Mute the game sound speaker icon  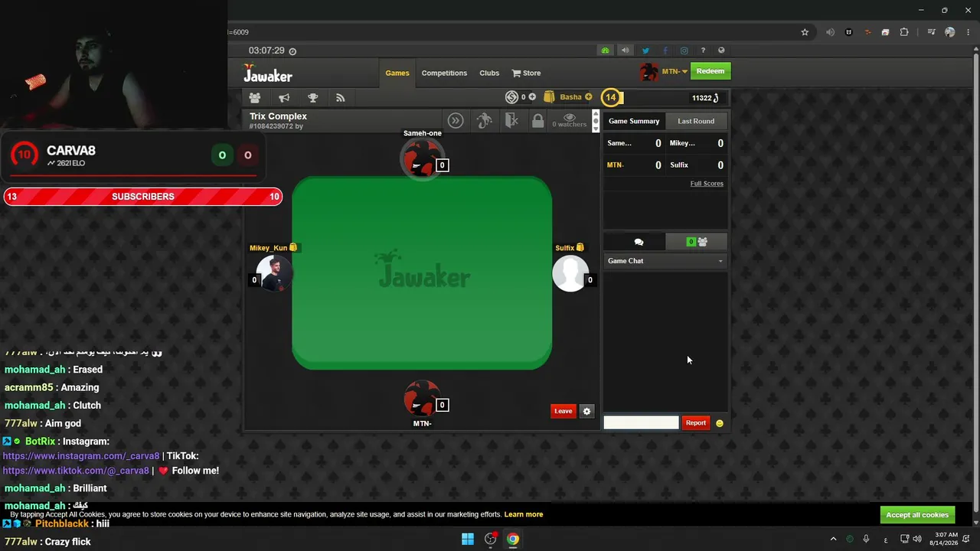(625, 51)
